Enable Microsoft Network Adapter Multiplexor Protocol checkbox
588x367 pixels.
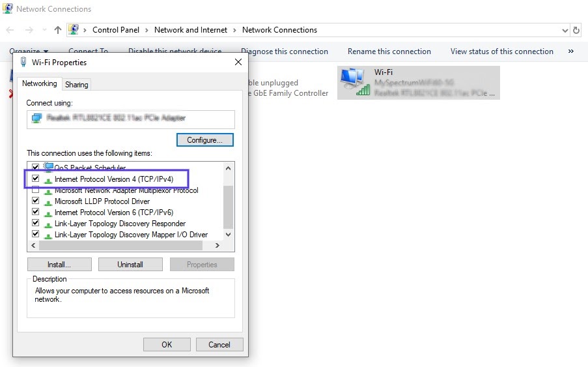point(35,190)
